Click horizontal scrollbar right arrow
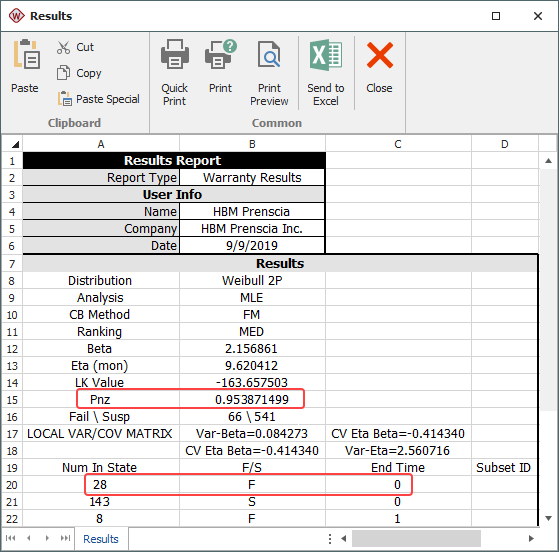This screenshot has height=552, width=559. pyautogui.click(x=531, y=538)
